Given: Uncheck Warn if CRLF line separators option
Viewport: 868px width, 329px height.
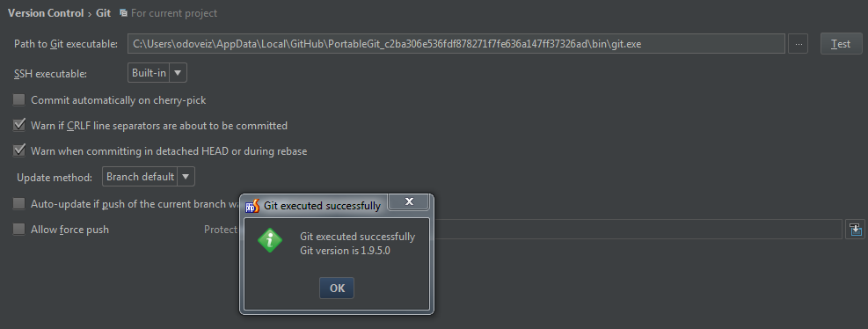Looking at the screenshot, I should 18,126.
